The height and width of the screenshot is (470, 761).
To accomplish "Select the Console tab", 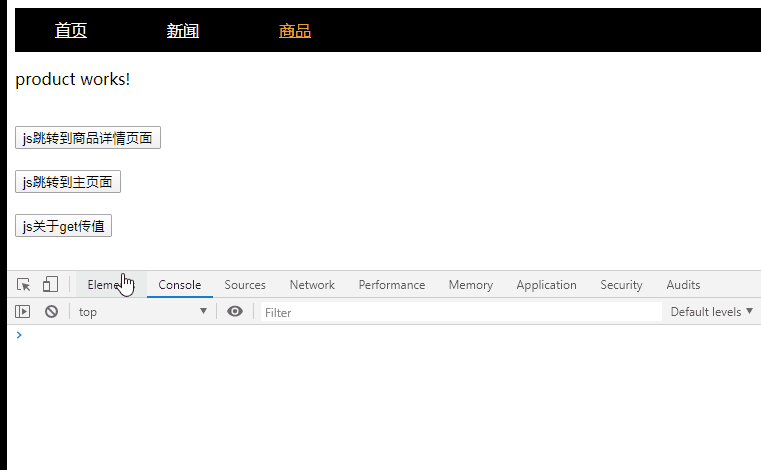I will (180, 285).
